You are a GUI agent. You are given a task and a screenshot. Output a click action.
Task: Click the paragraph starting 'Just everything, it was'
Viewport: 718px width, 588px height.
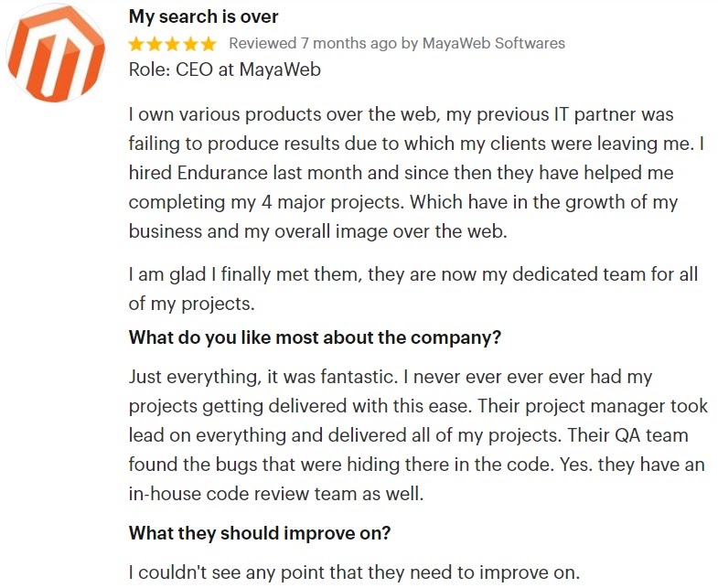pyautogui.click(x=418, y=435)
